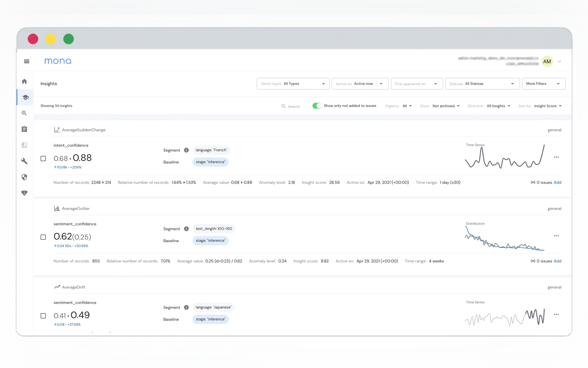Expand the Verse types dropdown

click(293, 84)
